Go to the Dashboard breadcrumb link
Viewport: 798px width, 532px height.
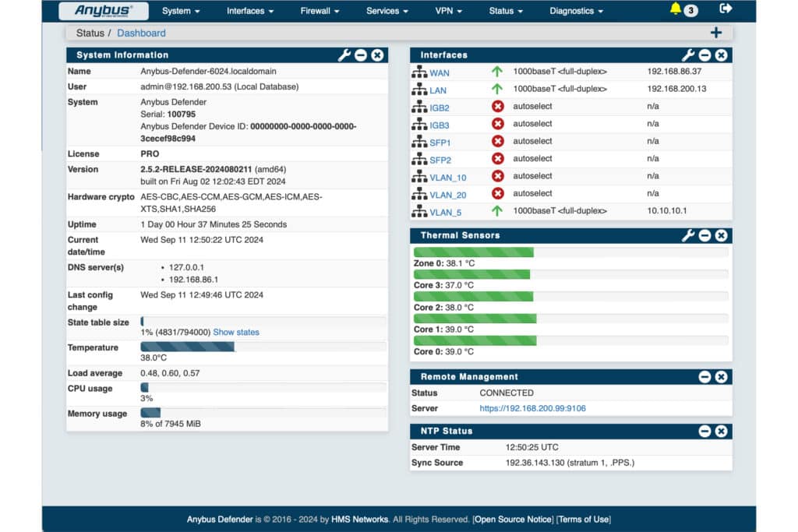[x=141, y=33]
